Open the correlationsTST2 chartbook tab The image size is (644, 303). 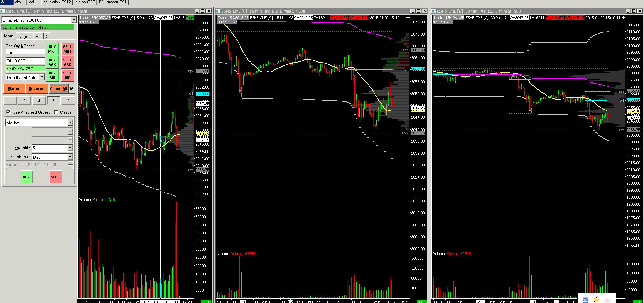(x=57, y=2)
